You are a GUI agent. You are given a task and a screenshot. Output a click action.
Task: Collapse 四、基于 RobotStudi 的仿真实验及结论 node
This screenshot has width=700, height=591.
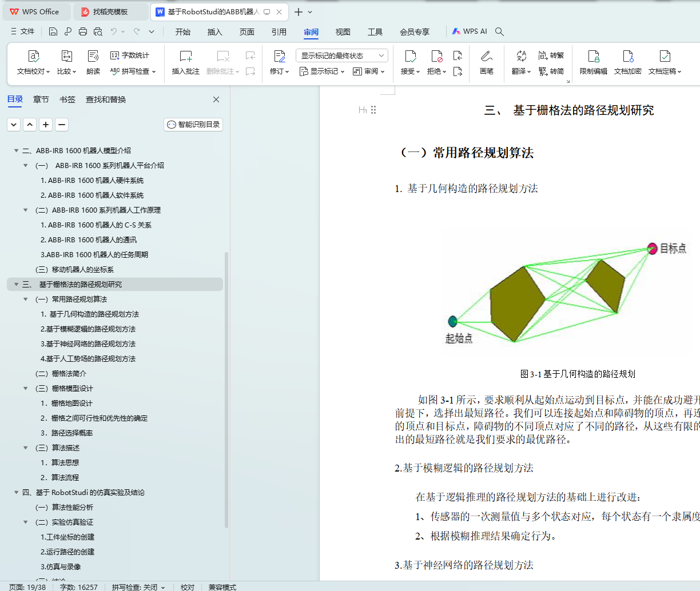16,493
